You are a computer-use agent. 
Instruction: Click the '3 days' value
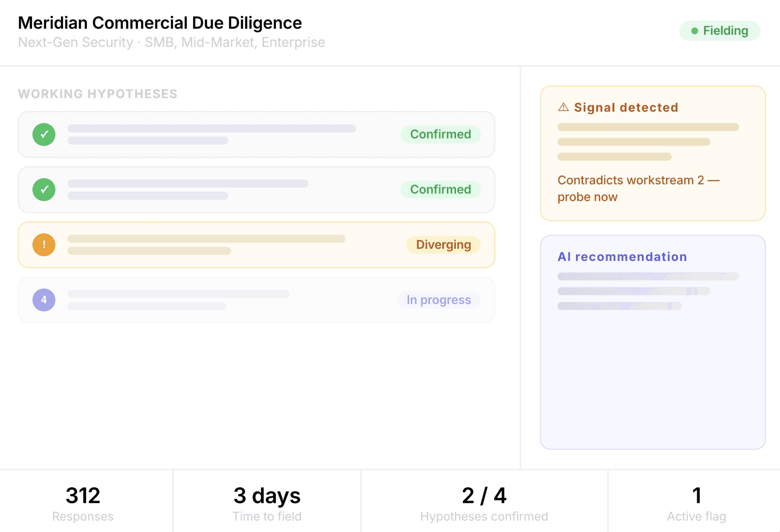tap(267, 496)
